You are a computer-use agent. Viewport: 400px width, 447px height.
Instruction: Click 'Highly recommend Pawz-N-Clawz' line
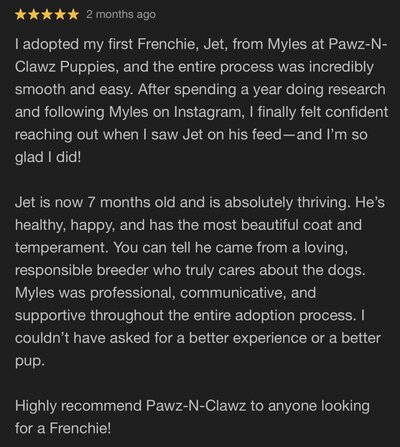coord(130,406)
